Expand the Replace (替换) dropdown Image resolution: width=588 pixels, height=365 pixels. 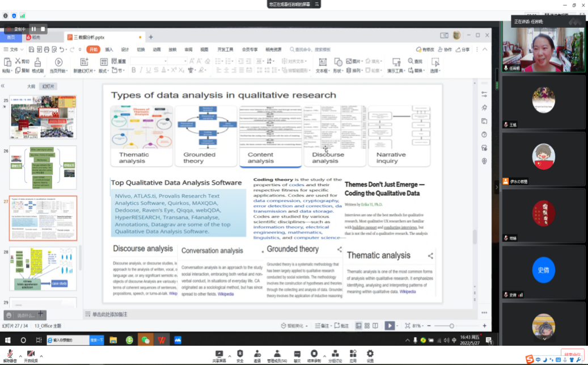(416, 70)
